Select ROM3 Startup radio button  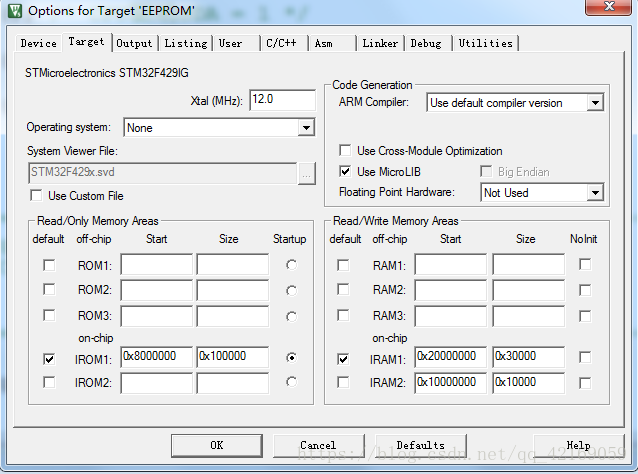(291, 317)
